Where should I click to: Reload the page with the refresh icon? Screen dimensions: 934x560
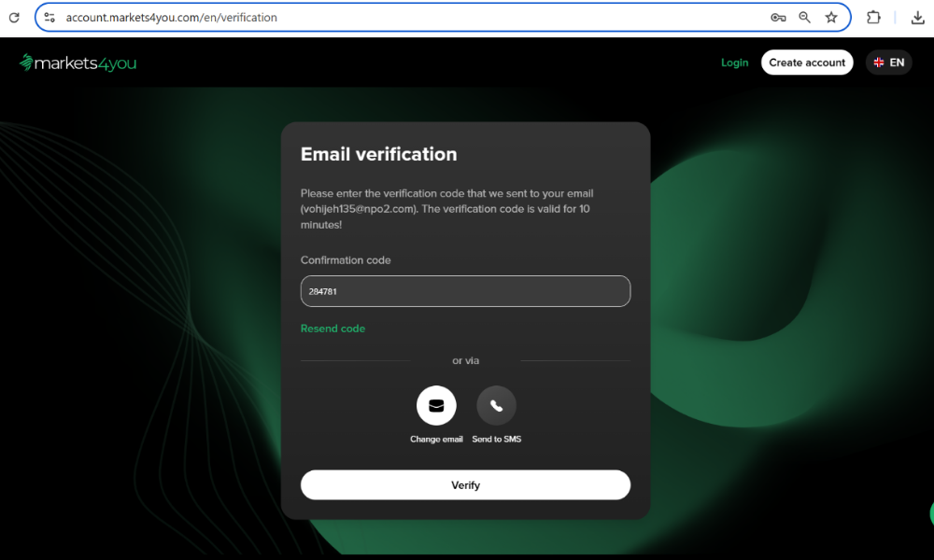point(14,18)
